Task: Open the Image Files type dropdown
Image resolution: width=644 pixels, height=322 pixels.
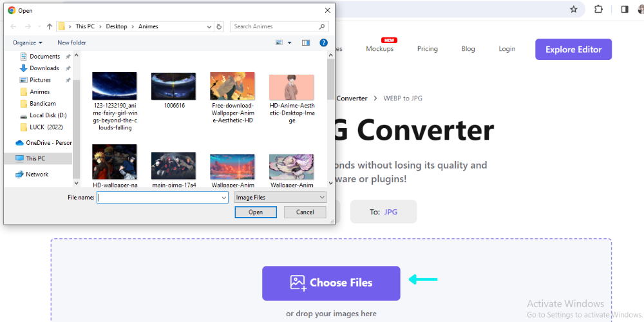Action: (x=280, y=198)
